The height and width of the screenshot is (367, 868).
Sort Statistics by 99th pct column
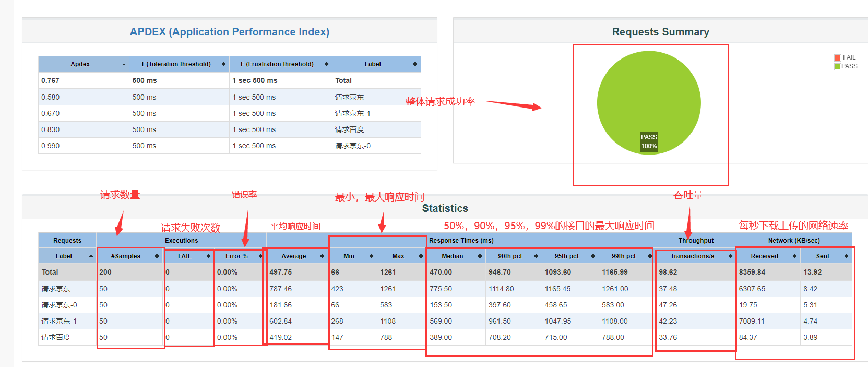(x=627, y=256)
